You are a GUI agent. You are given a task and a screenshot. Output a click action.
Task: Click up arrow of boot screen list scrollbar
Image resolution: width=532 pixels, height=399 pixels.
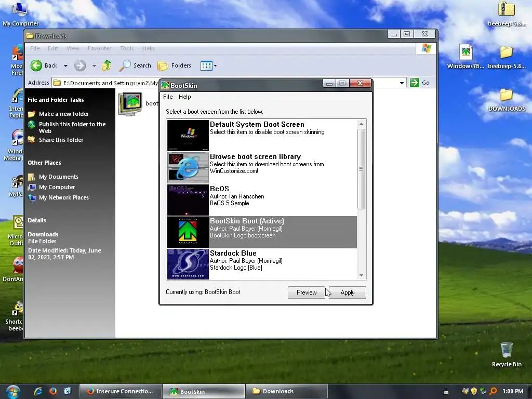pos(362,124)
